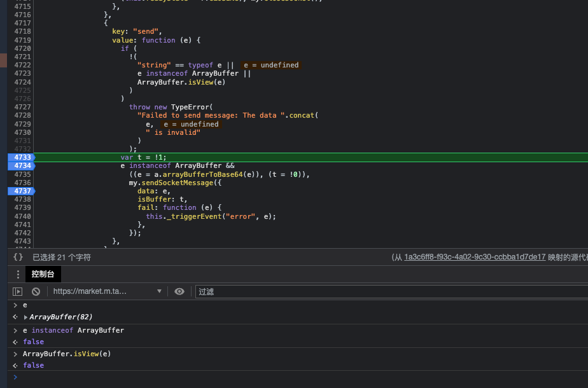This screenshot has width=588, height=388.
Task: Click 'false' result under ArrayBuffer.isView(e)
Action: click(x=33, y=366)
